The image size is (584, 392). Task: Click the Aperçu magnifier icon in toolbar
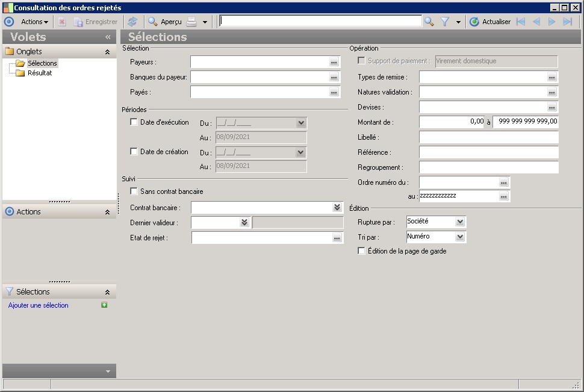pos(153,22)
